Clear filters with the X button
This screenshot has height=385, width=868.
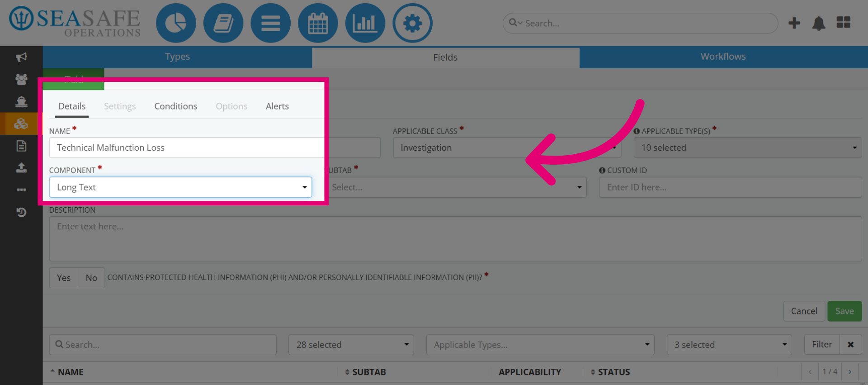tap(850, 345)
